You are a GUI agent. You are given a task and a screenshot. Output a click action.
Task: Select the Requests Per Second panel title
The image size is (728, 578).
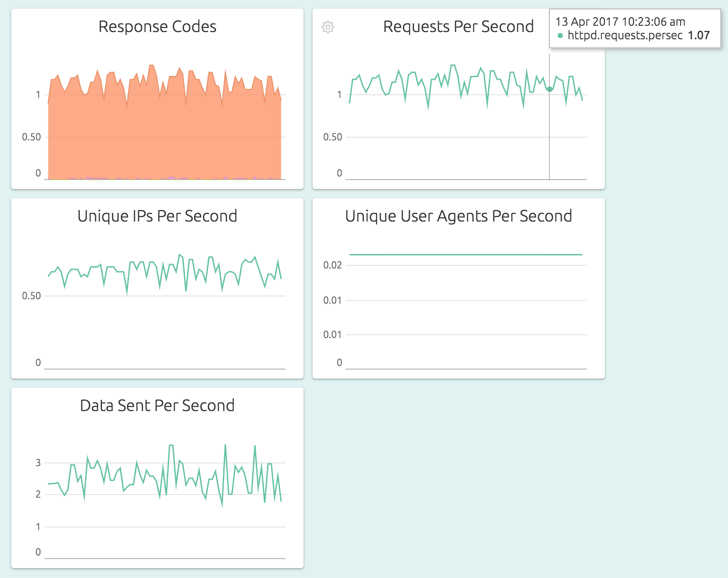pyautogui.click(x=458, y=27)
